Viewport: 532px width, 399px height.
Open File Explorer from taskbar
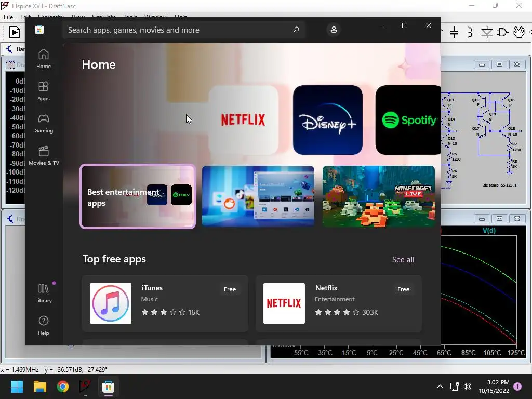(39, 387)
